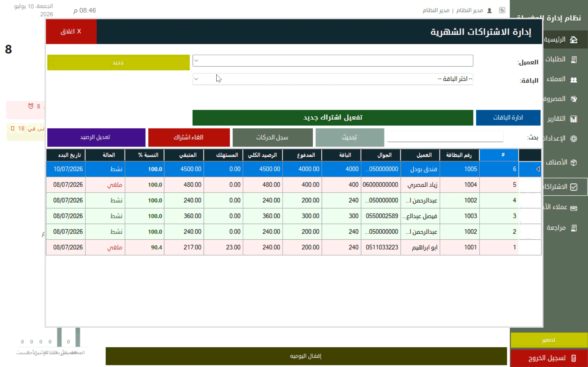Sort by النسبة % column header
Image resolution: width=588 pixels, height=367 pixels.
145,155
